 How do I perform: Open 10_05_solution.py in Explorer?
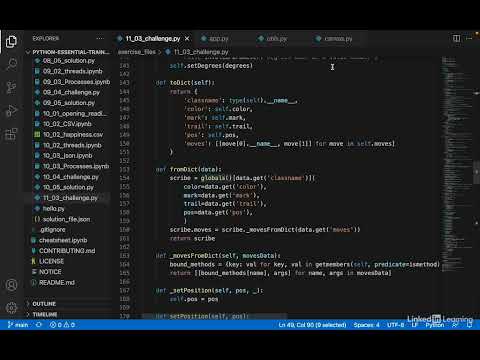[68, 187]
